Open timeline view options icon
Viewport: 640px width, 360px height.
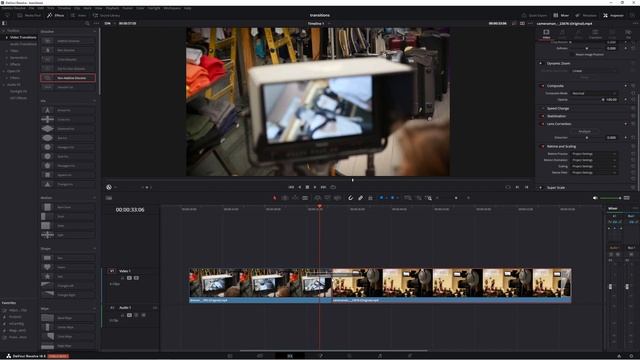[109, 198]
